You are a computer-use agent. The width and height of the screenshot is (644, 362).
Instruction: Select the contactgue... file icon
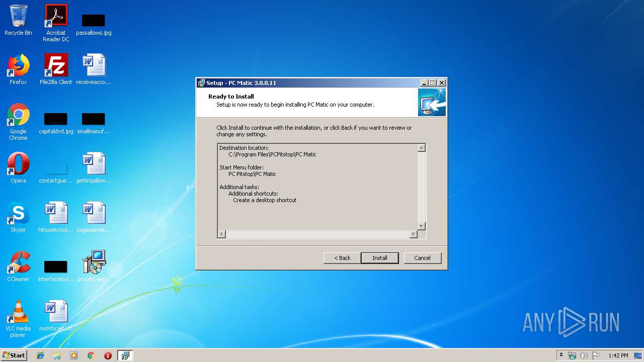(x=56, y=172)
